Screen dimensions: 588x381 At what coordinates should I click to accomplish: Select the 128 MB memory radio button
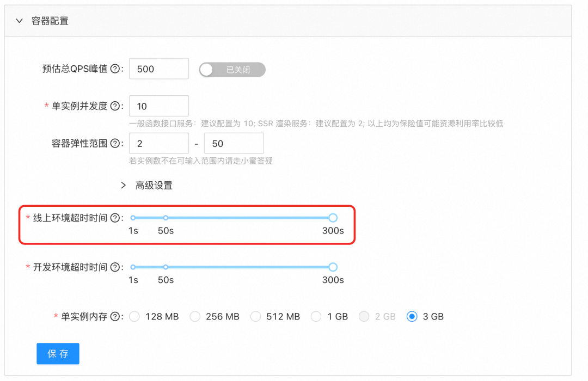tap(134, 316)
